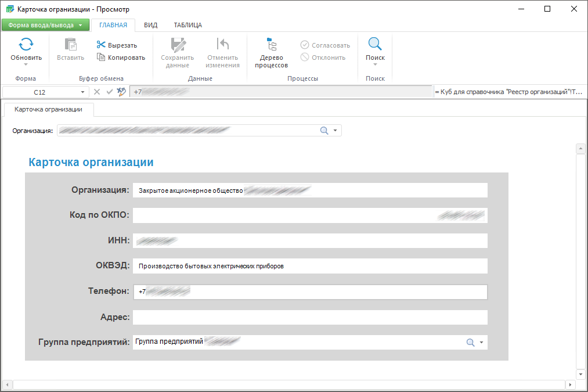This screenshot has height=392, width=588.
Task: Click the ОКВЭД field
Action: point(310,266)
